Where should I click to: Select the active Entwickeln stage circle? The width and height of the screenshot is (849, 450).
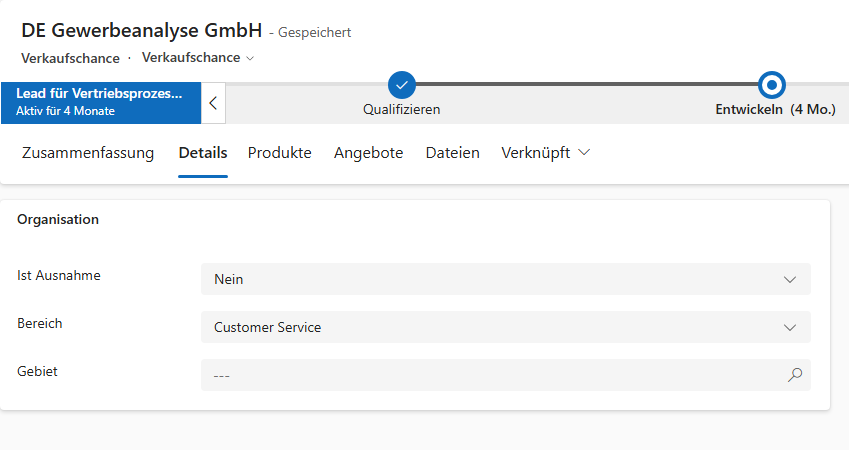[x=771, y=85]
